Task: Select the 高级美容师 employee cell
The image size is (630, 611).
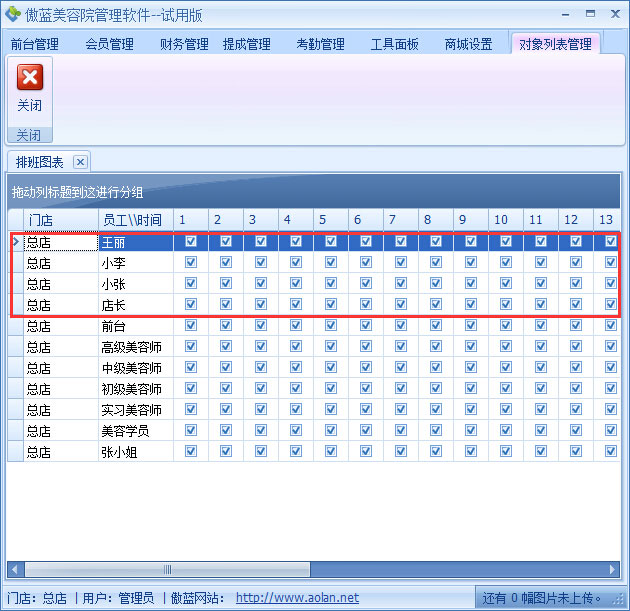Action: pos(132,347)
